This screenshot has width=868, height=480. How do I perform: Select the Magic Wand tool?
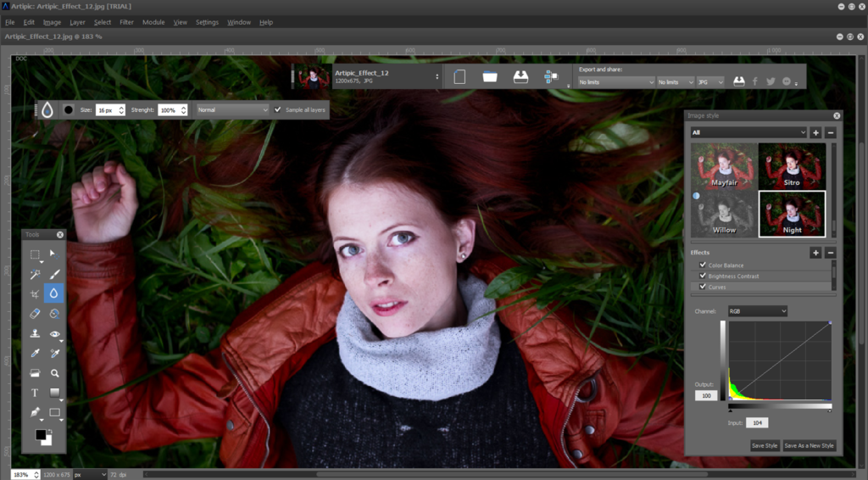[35, 274]
